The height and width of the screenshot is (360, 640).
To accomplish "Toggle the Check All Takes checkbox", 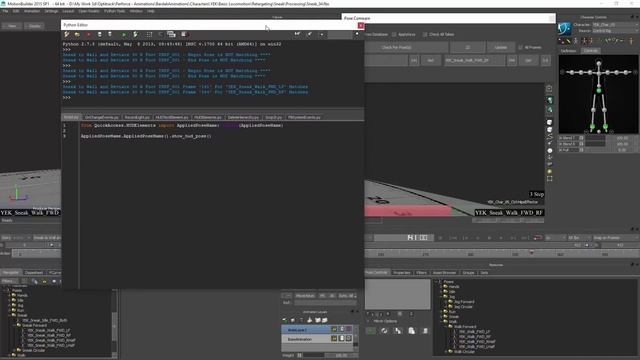I will pyautogui.click(x=425, y=35).
